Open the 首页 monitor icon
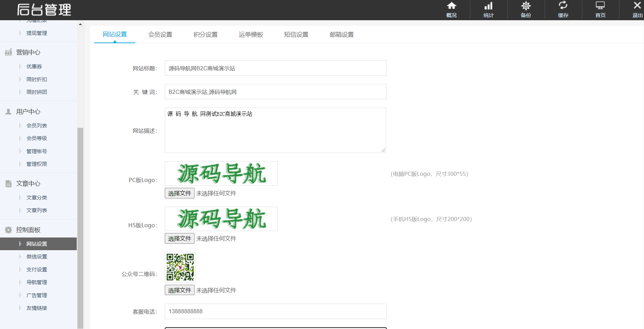Viewport: 644px width, 329px height. 600,6
